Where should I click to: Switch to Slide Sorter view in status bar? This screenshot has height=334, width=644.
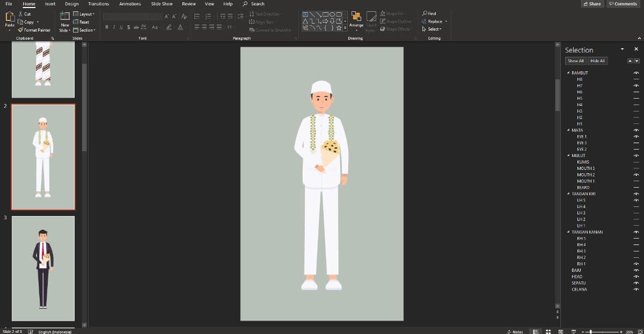tap(547, 331)
